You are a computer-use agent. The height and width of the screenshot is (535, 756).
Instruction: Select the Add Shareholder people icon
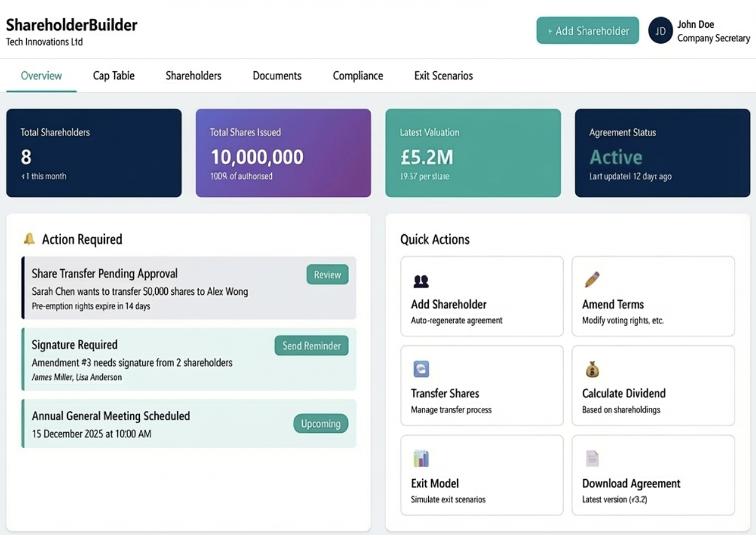pyautogui.click(x=422, y=280)
